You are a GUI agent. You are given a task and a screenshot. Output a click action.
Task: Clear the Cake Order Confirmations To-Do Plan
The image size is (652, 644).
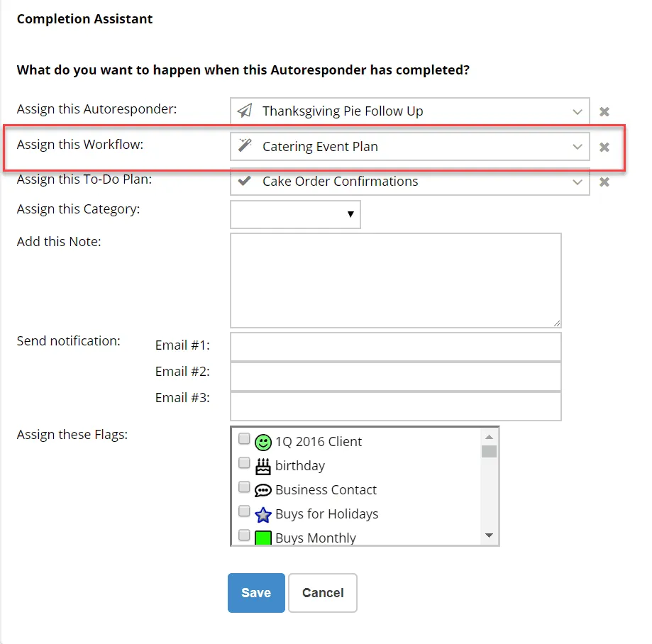[x=604, y=182]
